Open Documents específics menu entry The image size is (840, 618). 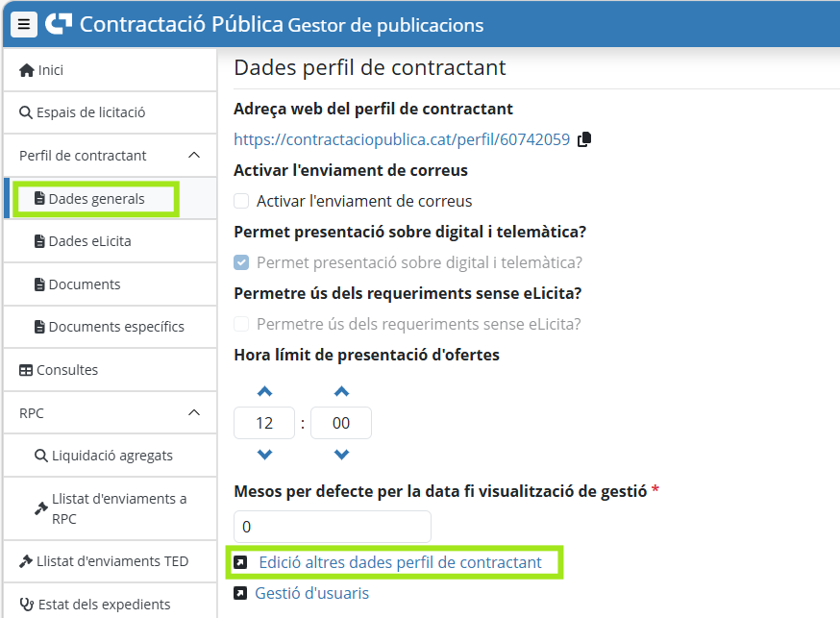pyautogui.click(x=110, y=327)
